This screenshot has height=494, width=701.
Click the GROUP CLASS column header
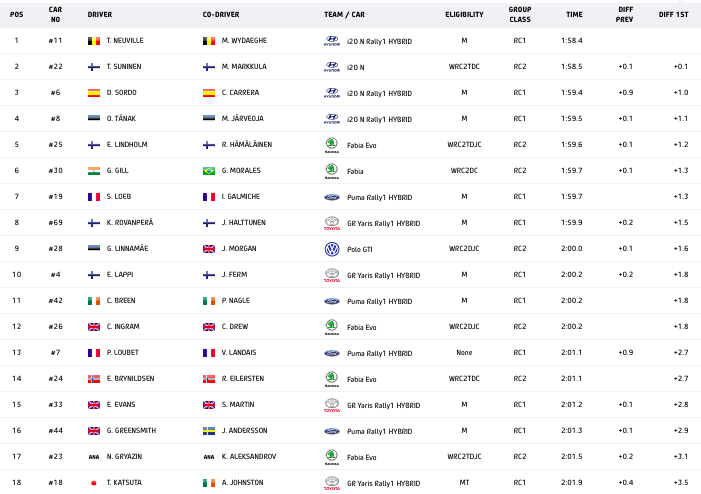(520, 15)
